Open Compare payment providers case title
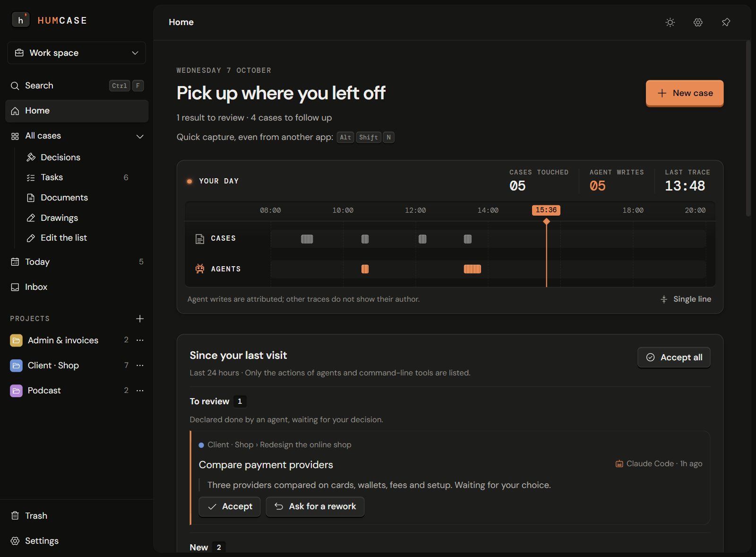756x557 pixels. click(266, 465)
